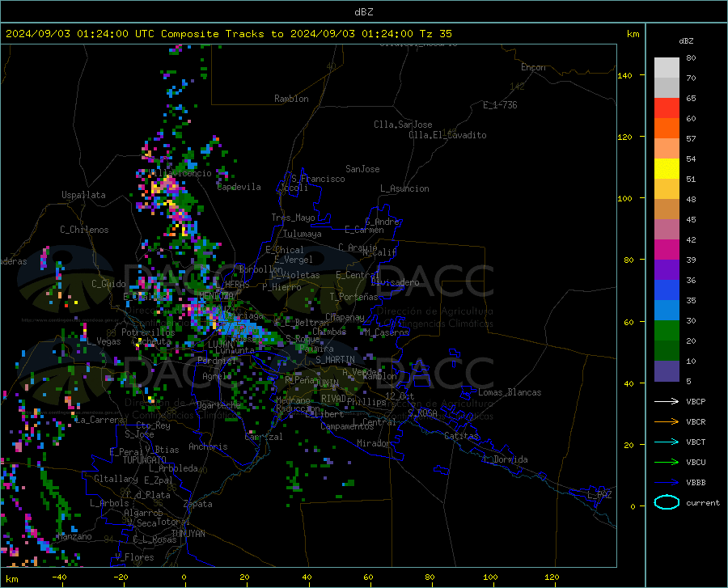
Task: Click the '-20' km tick on bottom axis
Action: coord(121,577)
